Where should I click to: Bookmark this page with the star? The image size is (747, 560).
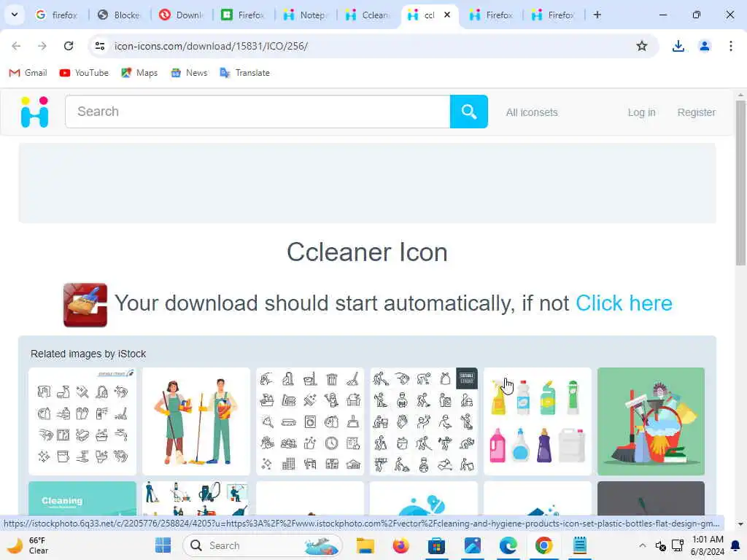point(642,46)
